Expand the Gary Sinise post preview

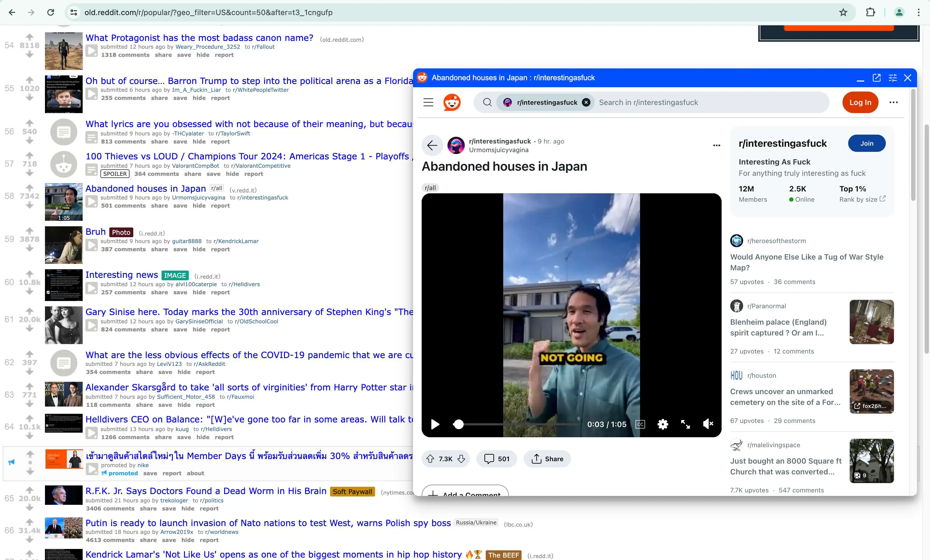92,325
